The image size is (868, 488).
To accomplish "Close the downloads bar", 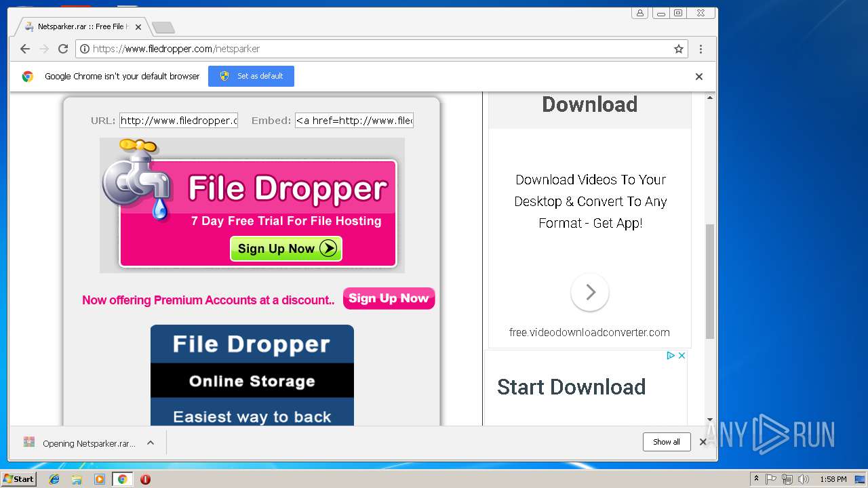I will (x=703, y=442).
